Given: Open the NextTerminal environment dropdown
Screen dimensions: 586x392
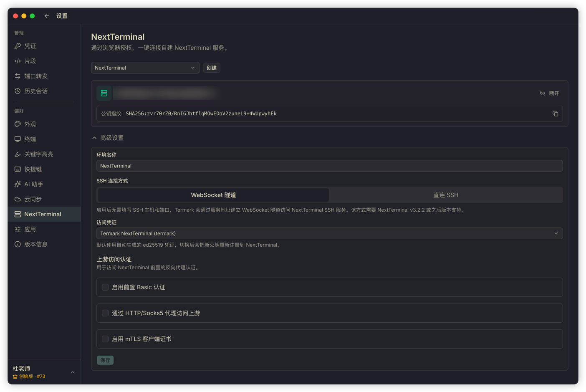Looking at the screenshot, I should click(x=145, y=68).
